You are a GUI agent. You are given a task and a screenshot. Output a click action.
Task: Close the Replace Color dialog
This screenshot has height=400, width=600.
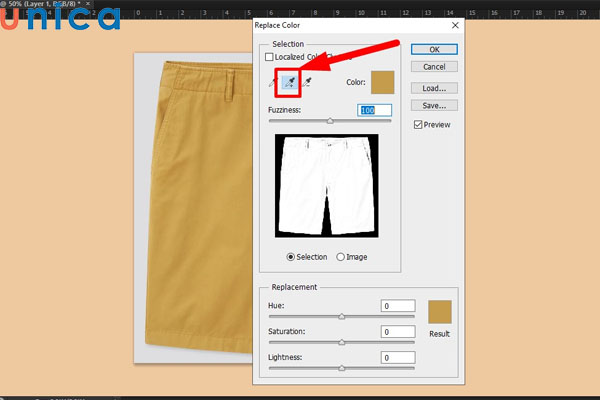tap(455, 24)
